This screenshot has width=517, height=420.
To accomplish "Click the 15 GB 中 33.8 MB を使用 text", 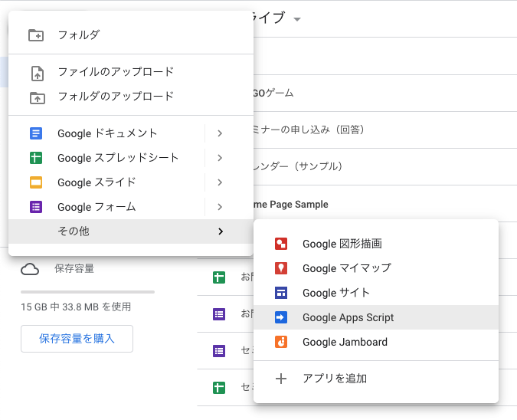I will pos(76,307).
